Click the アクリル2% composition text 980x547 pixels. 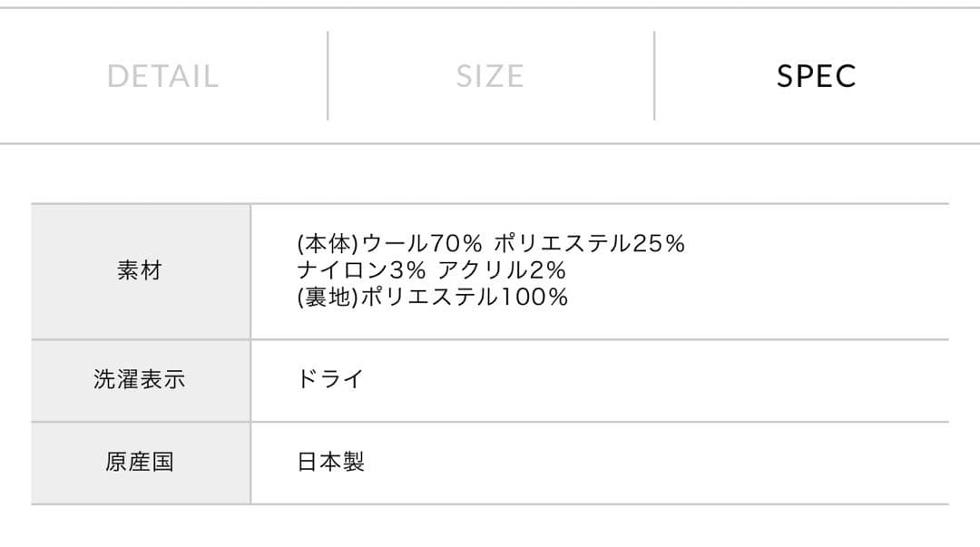pos(502,270)
